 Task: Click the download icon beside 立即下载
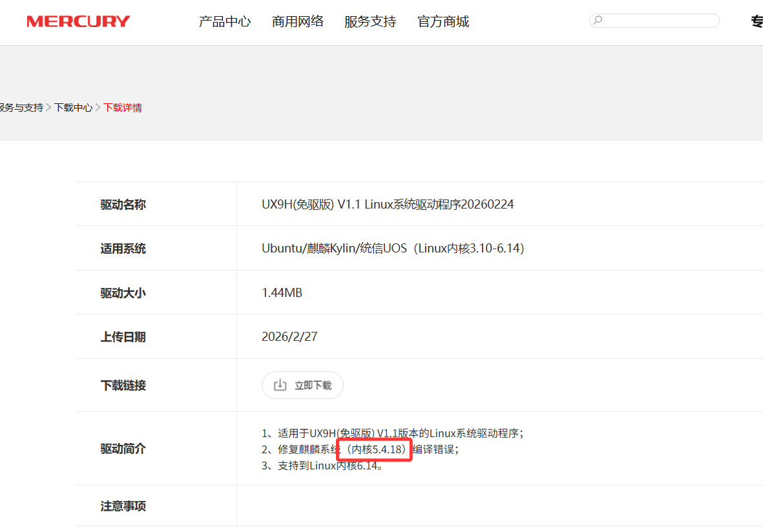point(280,385)
